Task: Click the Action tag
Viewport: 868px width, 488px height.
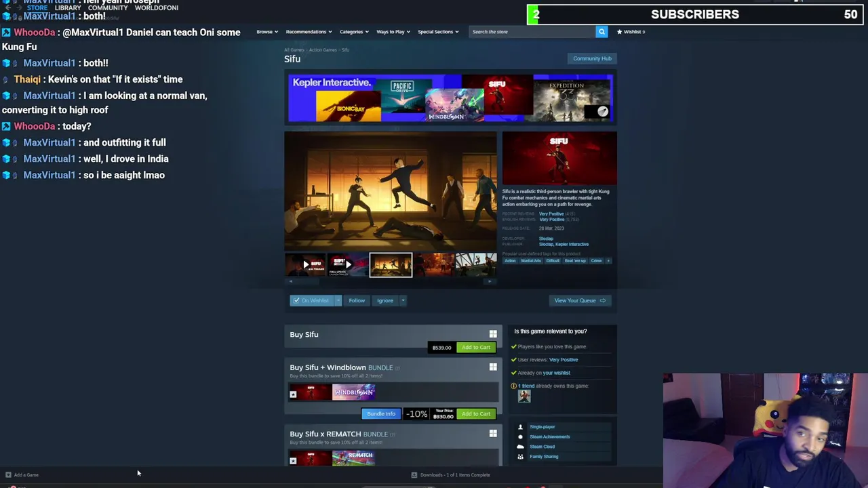Action: [x=510, y=261]
